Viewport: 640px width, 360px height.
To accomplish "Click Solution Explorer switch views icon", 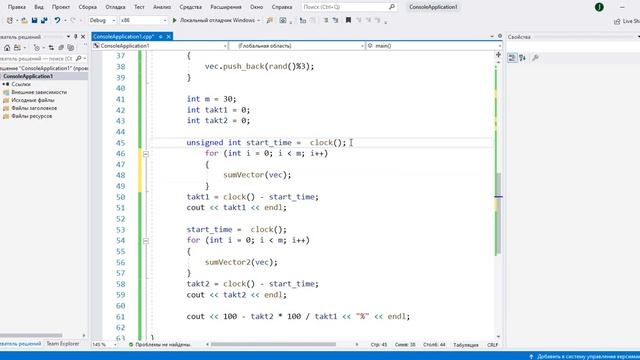I will tap(17, 48).
